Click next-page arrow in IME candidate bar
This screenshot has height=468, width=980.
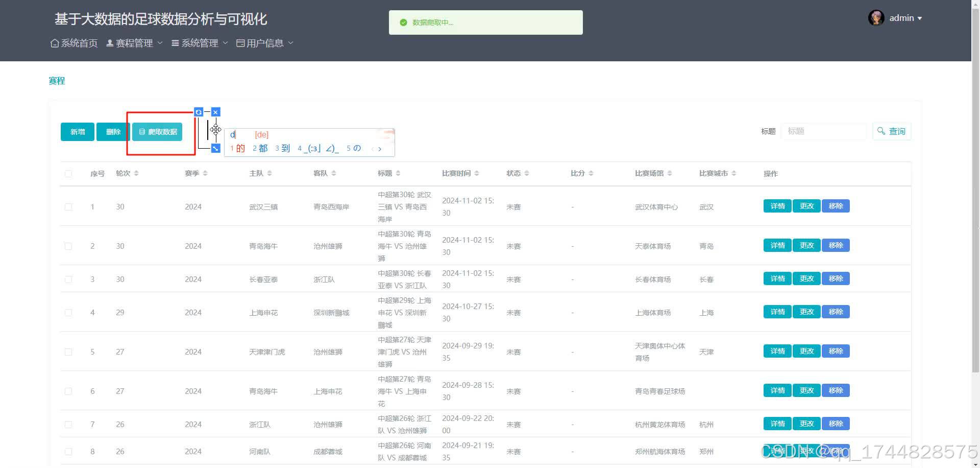pyautogui.click(x=380, y=149)
